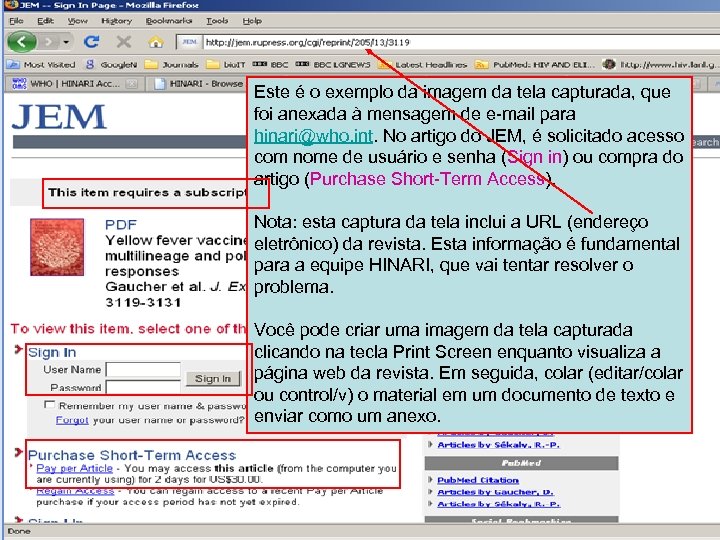This screenshot has height=540, width=720.
Task: Click the Purchase Short-Term Access heading
Action: pyautogui.click(x=132, y=455)
